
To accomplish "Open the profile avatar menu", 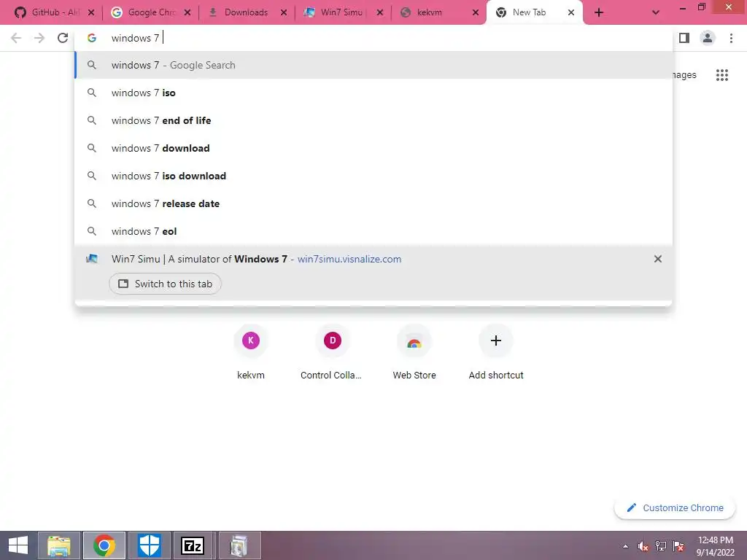I will click(708, 38).
